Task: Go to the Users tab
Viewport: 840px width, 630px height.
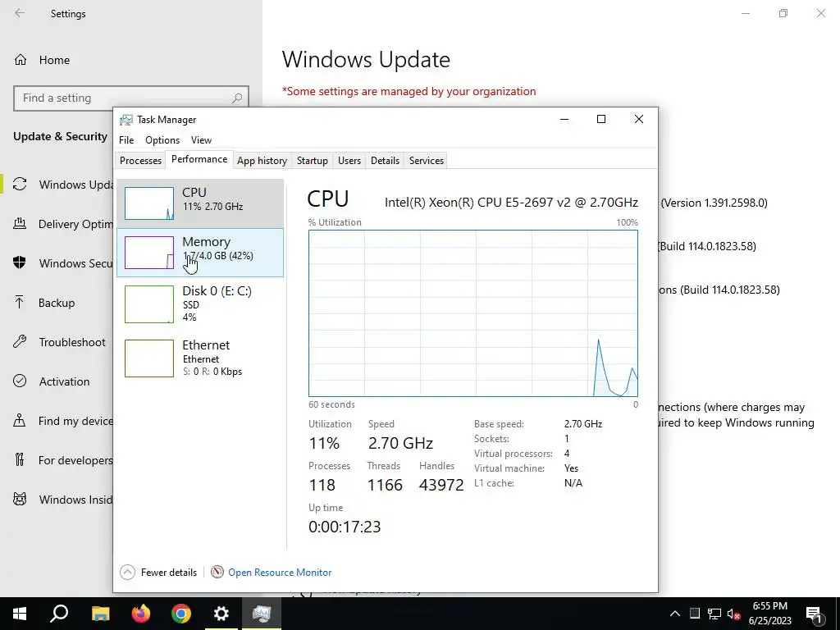Action: [x=349, y=161]
